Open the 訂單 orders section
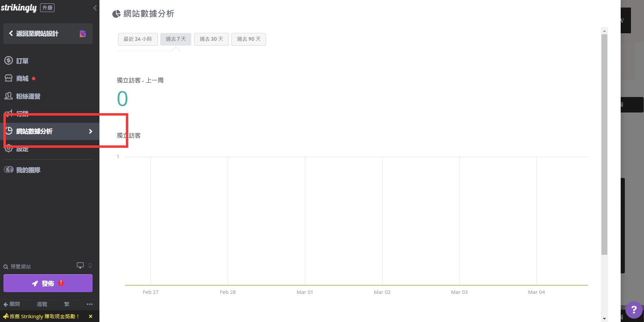 (22, 61)
